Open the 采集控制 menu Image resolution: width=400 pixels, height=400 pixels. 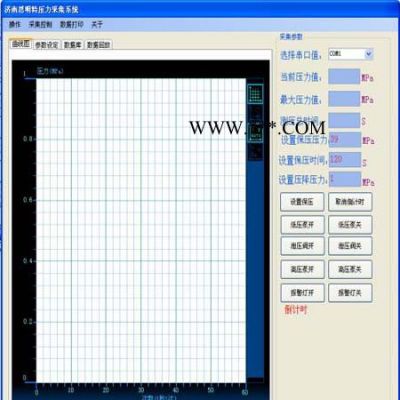tap(40, 24)
